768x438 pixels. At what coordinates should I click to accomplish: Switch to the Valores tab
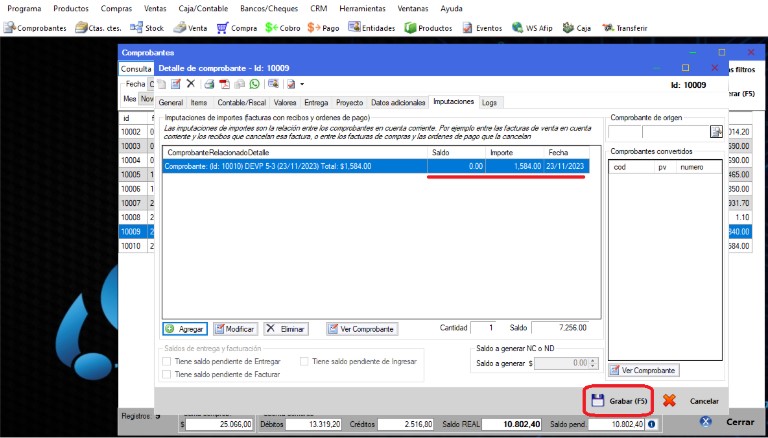point(285,103)
